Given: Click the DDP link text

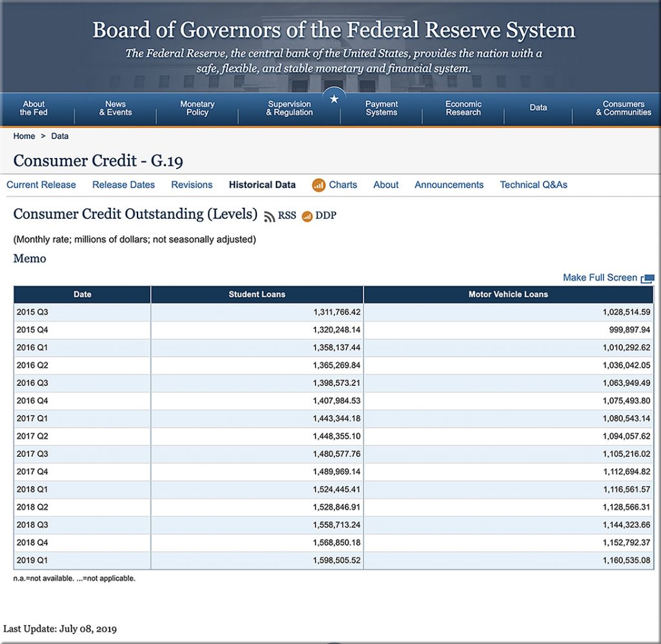Looking at the screenshot, I should 326,216.
